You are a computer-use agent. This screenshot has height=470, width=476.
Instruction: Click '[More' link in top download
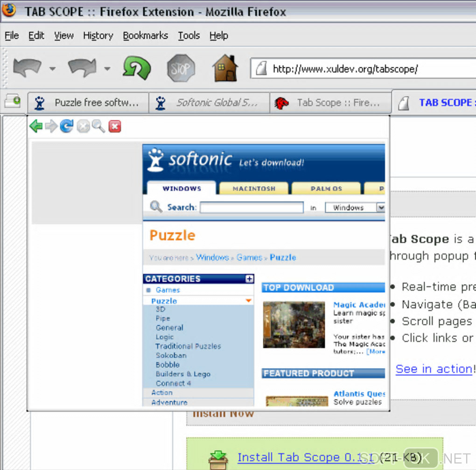tap(376, 351)
